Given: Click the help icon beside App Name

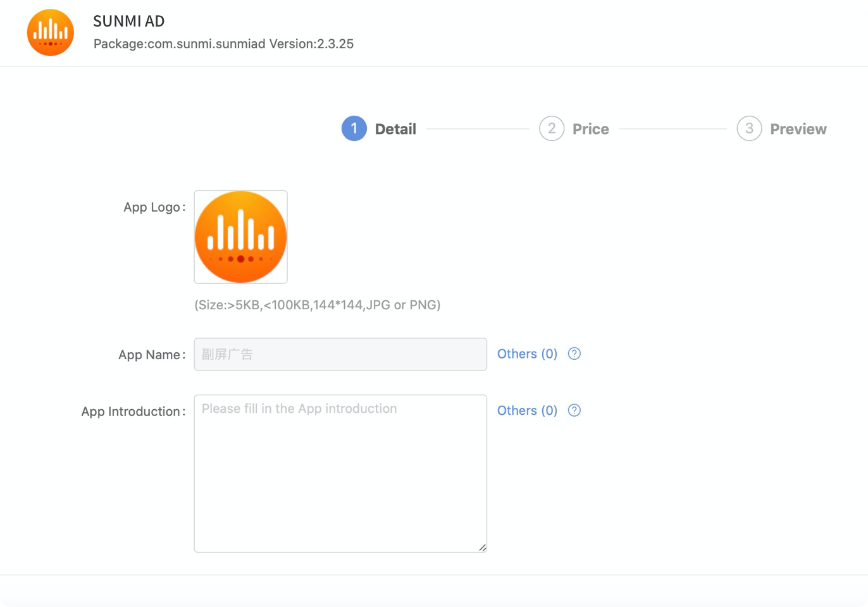Looking at the screenshot, I should pos(574,354).
